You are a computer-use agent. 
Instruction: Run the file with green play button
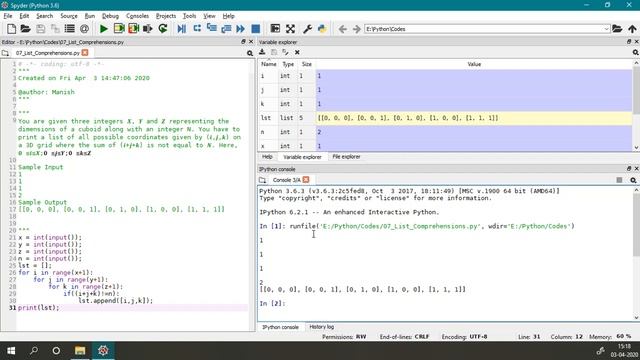pos(104,29)
